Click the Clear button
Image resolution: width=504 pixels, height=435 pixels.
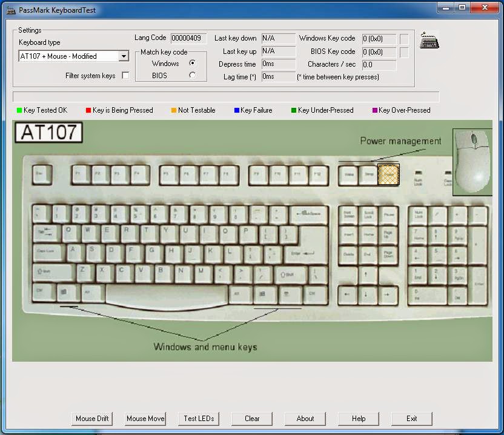[252, 419]
